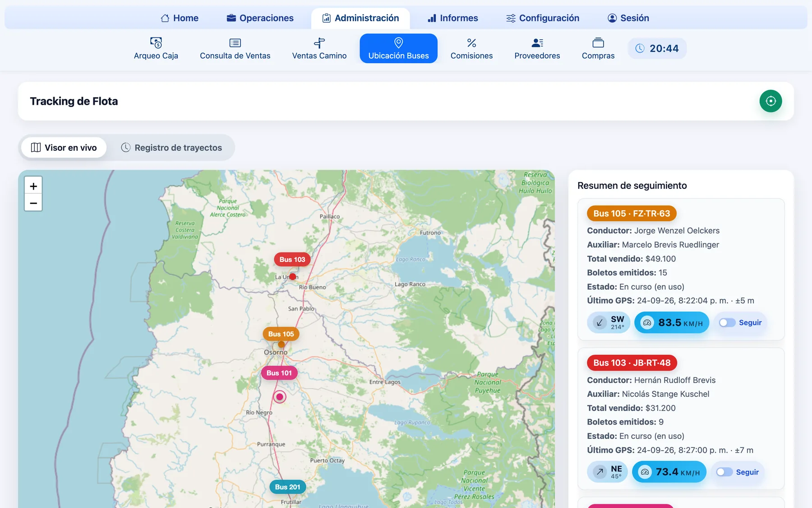Open the Operaciones menu
Image resolution: width=812 pixels, height=508 pixels.
tap(260, 18)
